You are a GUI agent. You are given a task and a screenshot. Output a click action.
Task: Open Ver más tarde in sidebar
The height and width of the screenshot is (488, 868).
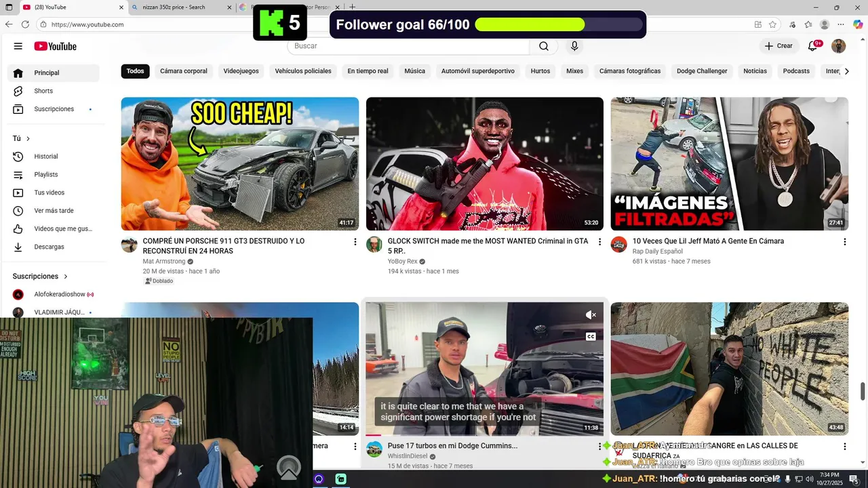[x=54, y=211]
